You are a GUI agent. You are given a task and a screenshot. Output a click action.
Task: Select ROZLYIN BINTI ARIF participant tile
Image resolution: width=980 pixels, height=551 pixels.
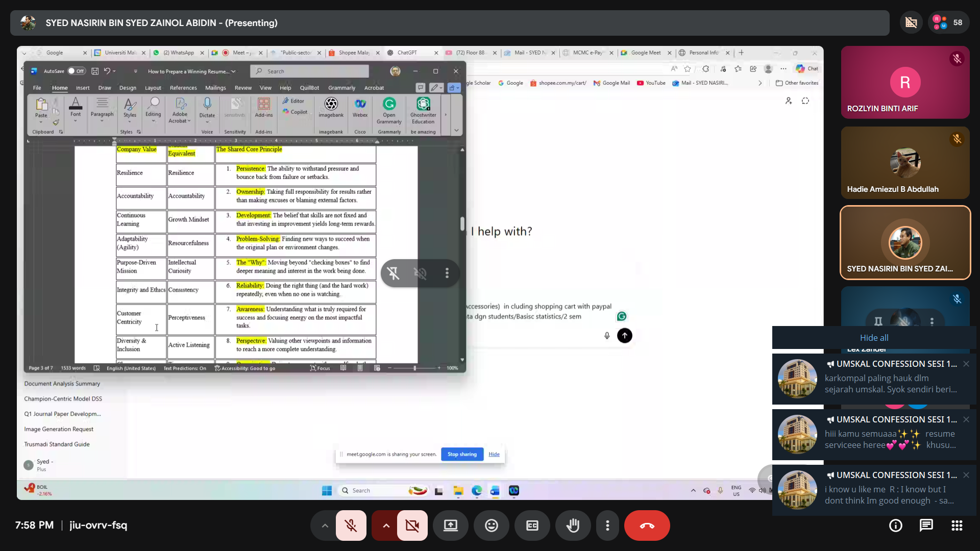coord(905,82)
